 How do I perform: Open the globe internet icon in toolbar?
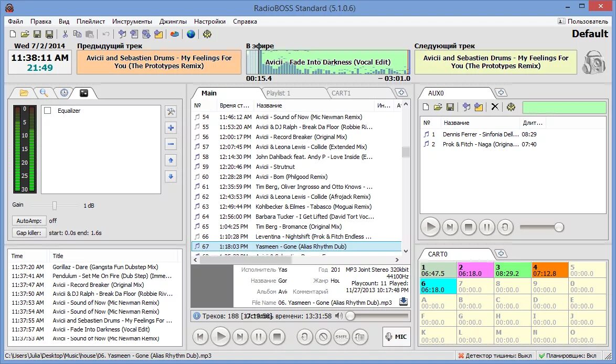coord(191,34)
